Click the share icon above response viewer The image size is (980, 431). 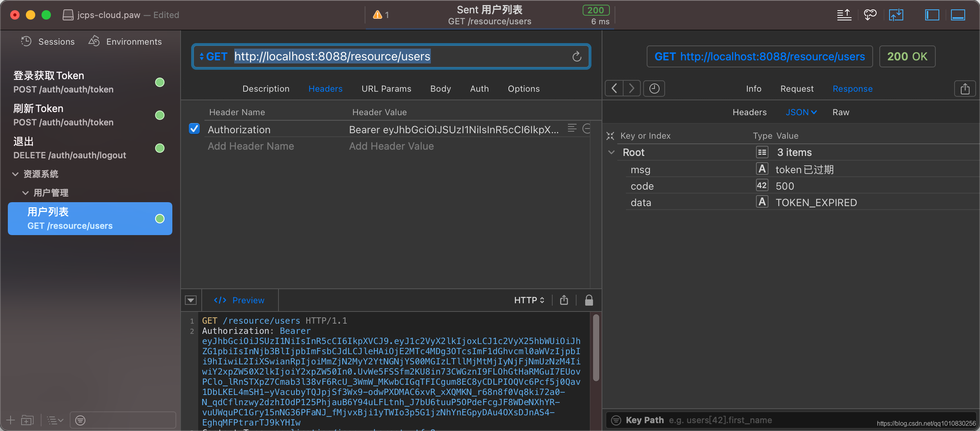tap(965, 89)
